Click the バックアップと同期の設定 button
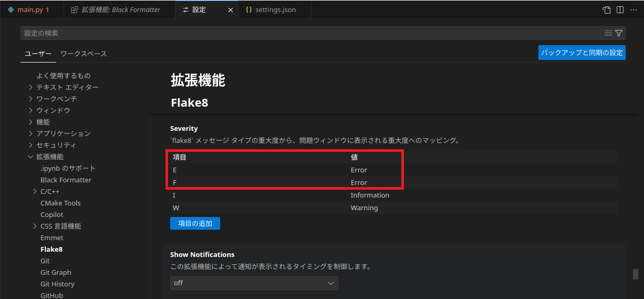644x299 pixels. pos(582,53)
